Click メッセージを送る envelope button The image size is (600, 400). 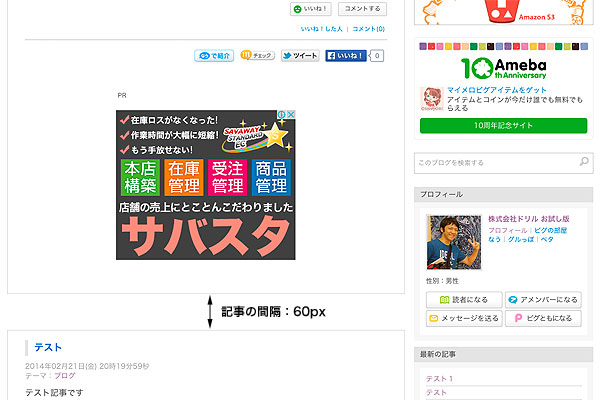pos(463,319)
